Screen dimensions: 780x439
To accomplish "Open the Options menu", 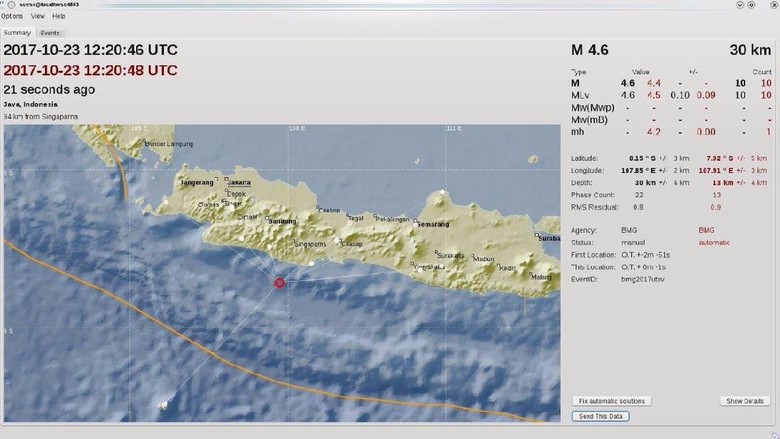I will click(12, 16).
